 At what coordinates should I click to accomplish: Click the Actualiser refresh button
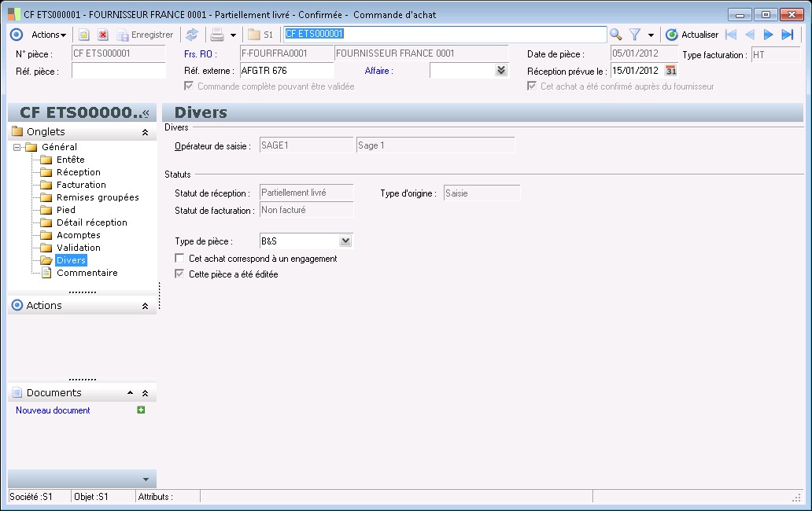pos(692,35)
